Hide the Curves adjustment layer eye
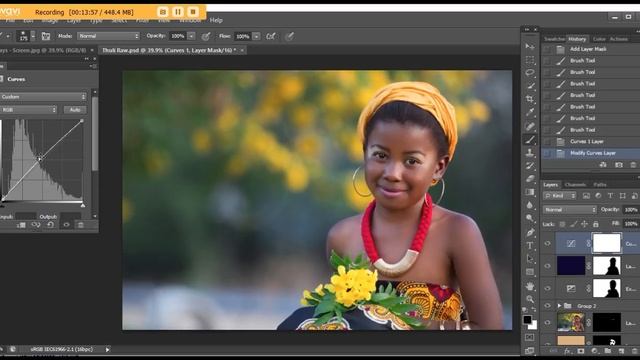This screenshot has height=360, width=640. pyautogui.click(x=547, y=243)
